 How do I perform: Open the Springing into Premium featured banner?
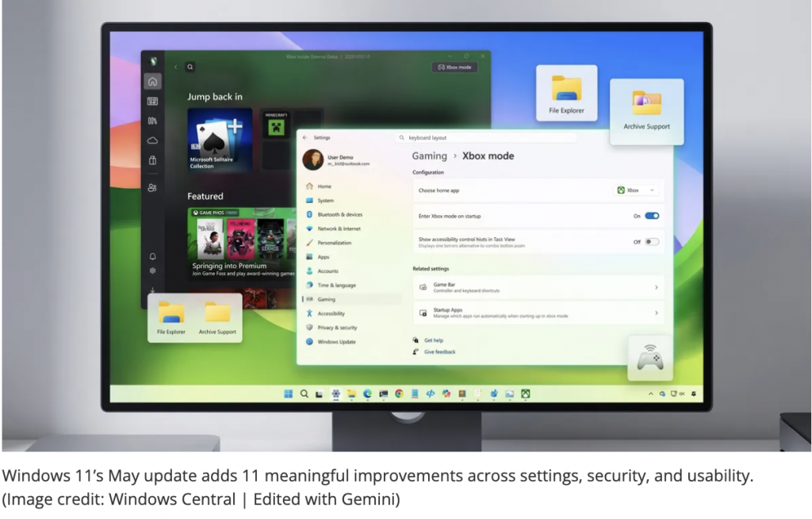[x=242, y=244]
